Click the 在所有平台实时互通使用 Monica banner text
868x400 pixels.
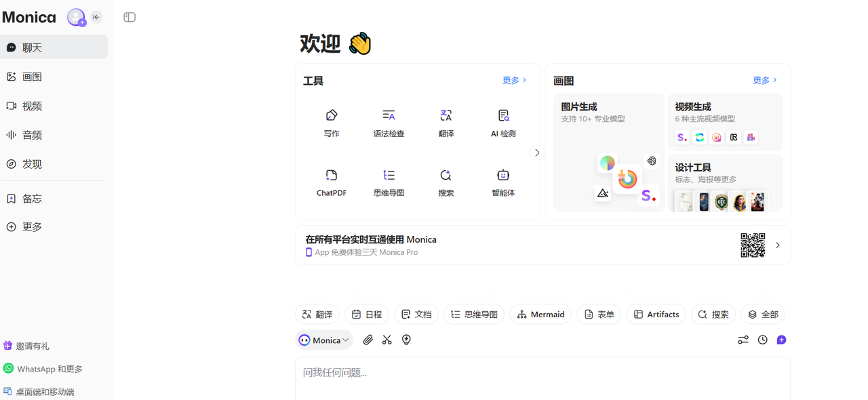click(371, 239)
